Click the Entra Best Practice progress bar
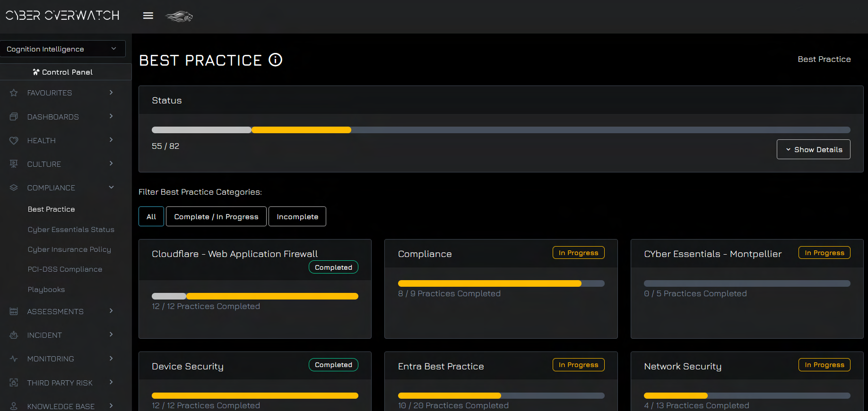 501,396
